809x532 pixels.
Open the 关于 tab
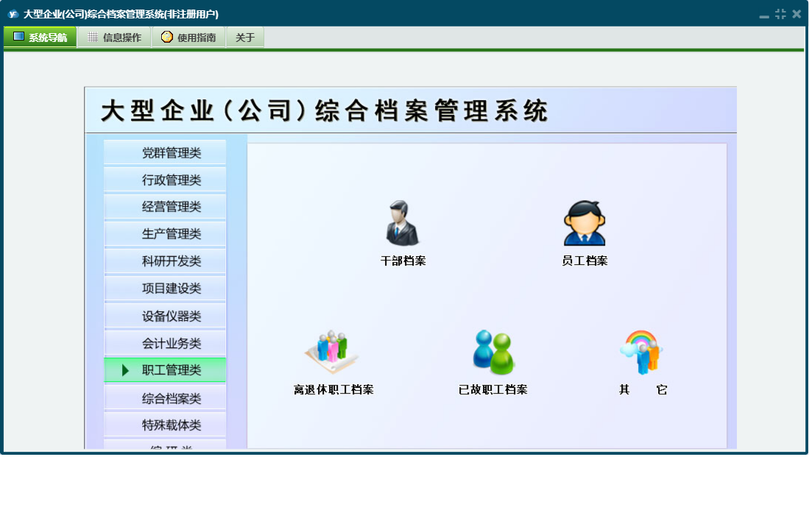[x=245, y=37]
